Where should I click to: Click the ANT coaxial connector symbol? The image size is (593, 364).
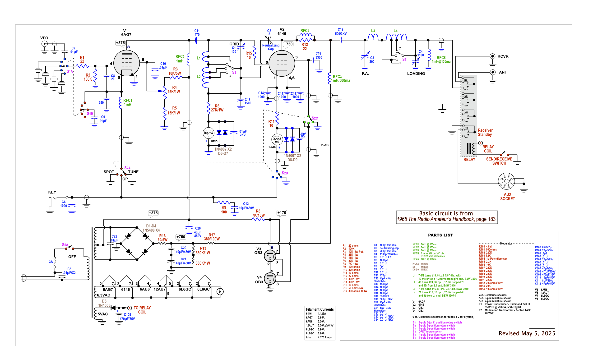click(x=493, y=72)
